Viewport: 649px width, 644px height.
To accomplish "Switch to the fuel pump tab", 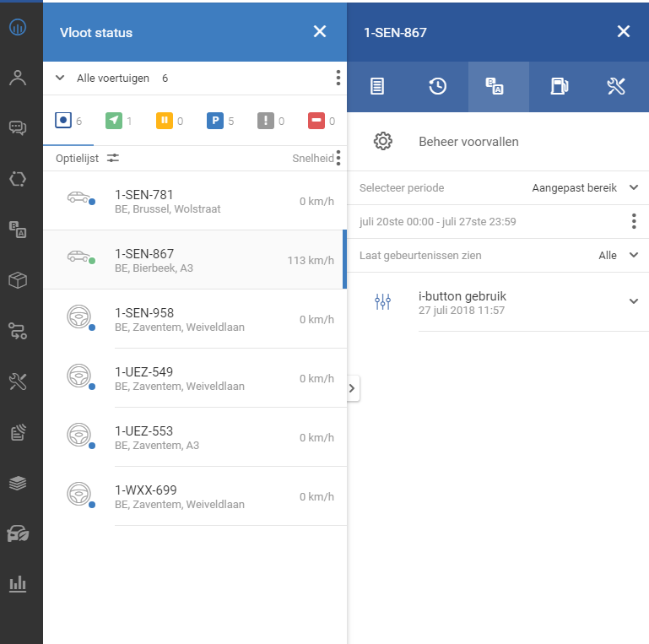I will (560, 86).
